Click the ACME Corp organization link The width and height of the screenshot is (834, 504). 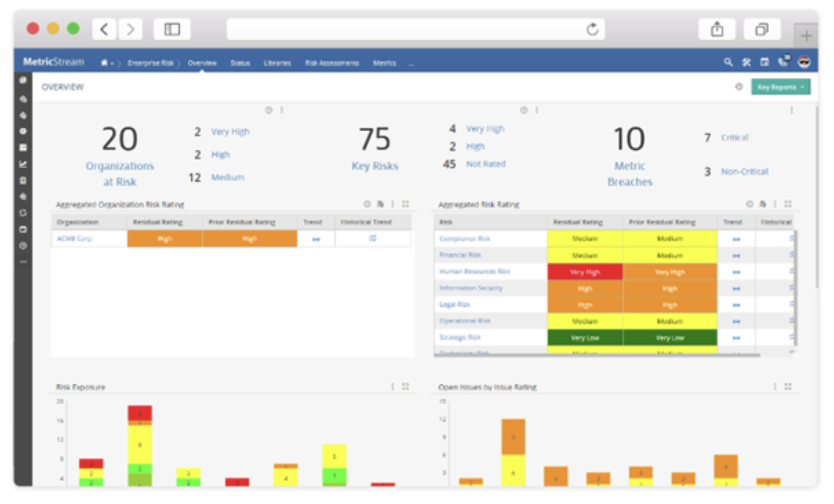(74, 239)
